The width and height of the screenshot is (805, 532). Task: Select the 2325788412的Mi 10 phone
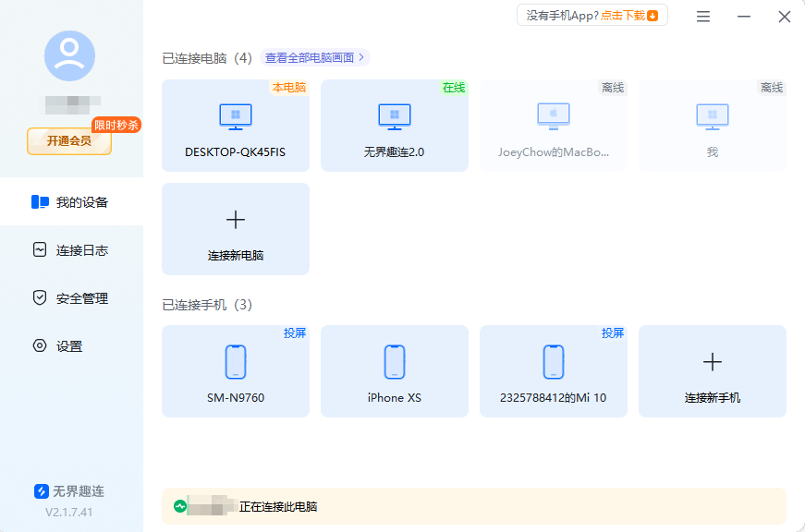(553, 370)
